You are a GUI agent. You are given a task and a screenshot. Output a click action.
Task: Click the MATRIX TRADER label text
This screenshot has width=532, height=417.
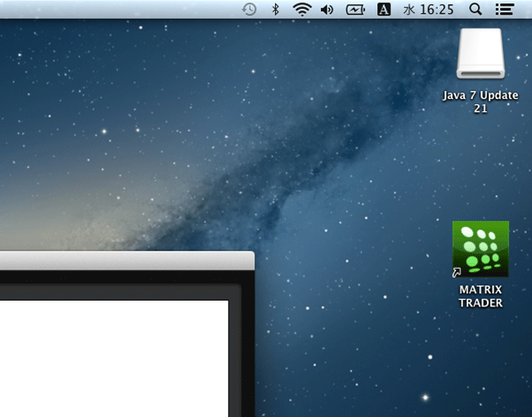480,296
